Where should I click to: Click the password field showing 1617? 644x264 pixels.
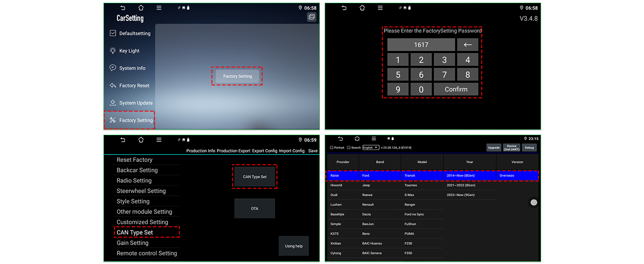click(x=421, y=44)
